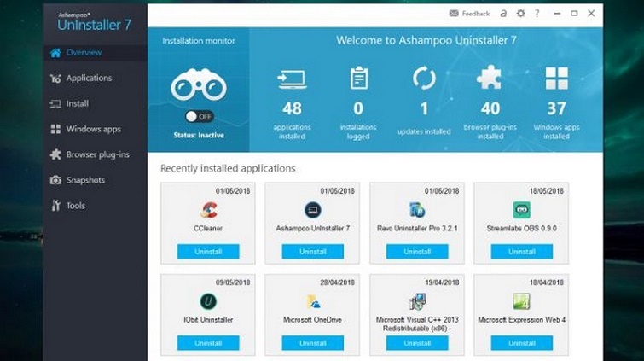Switch to Snapshots in the sidebar

85,180
